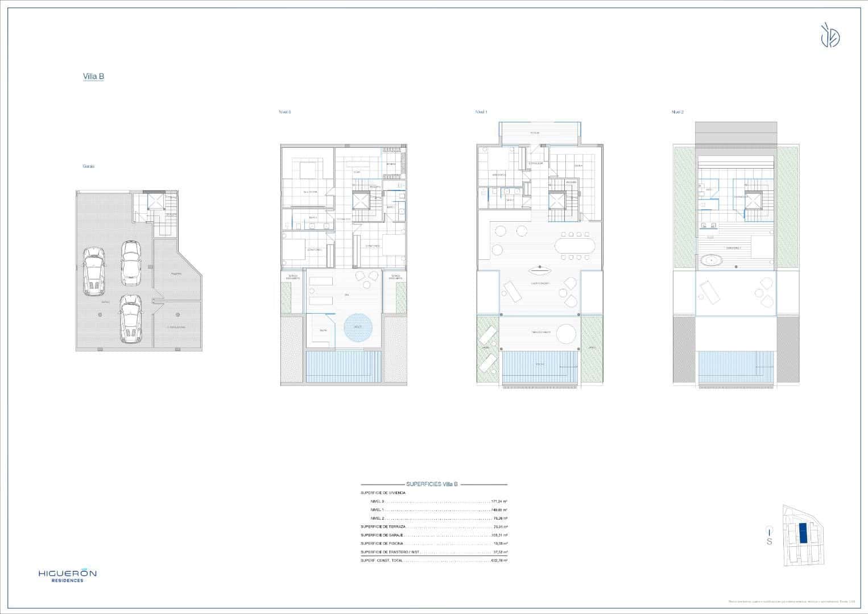The image size is (868, 614).
Task: Click the elevator shaft on Nivel 0
Action: coord(361,201)
